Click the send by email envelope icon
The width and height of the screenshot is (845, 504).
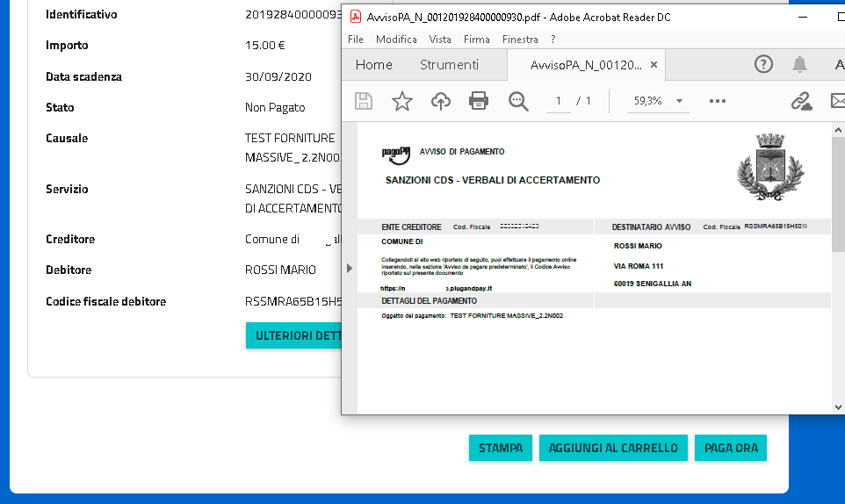click(x=837, y=101)
